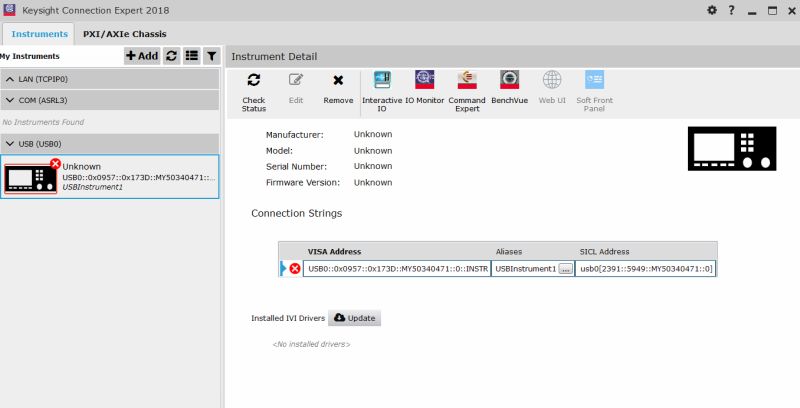Click the red error badge on the Unknown instrument

[x=55, y=164]
